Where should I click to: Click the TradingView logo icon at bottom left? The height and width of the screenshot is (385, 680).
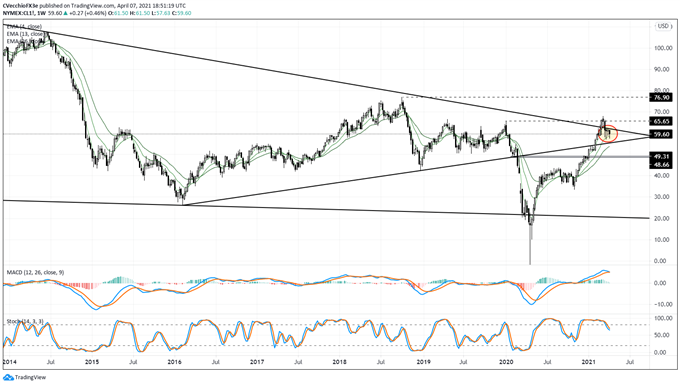(x=7, y=378)
